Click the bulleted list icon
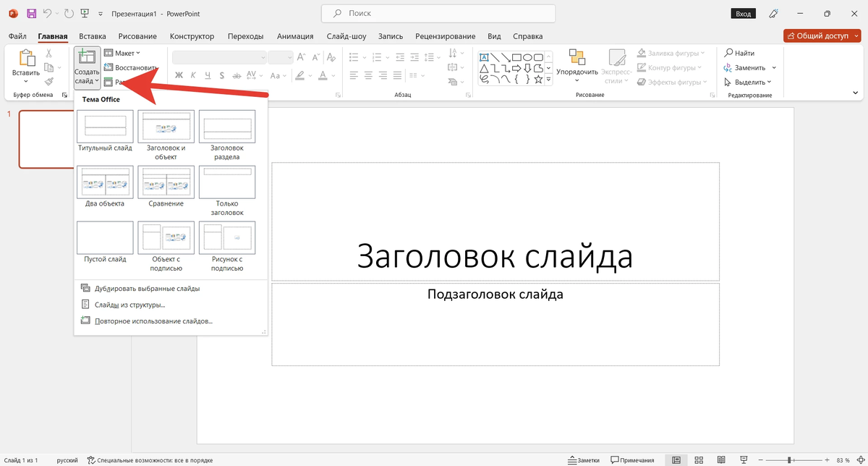 point(354,57)
